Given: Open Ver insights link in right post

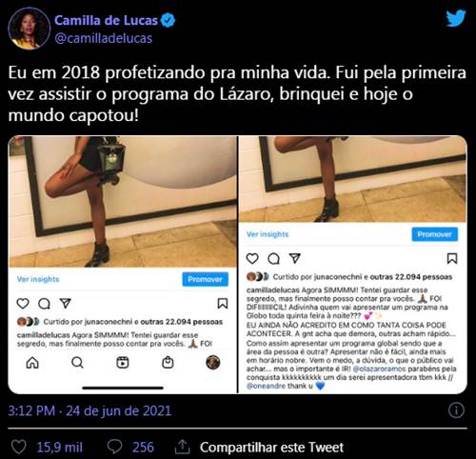Looking at the screenshot, I should click(x=268, y=234).
